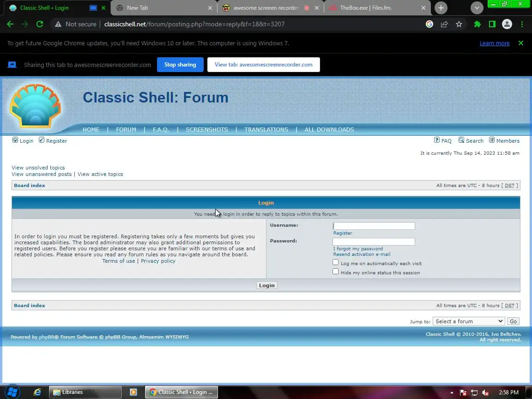The width and height of the screenshot is (532, 399).
Task: Click the Not secure warning icon
Action: 58,24
